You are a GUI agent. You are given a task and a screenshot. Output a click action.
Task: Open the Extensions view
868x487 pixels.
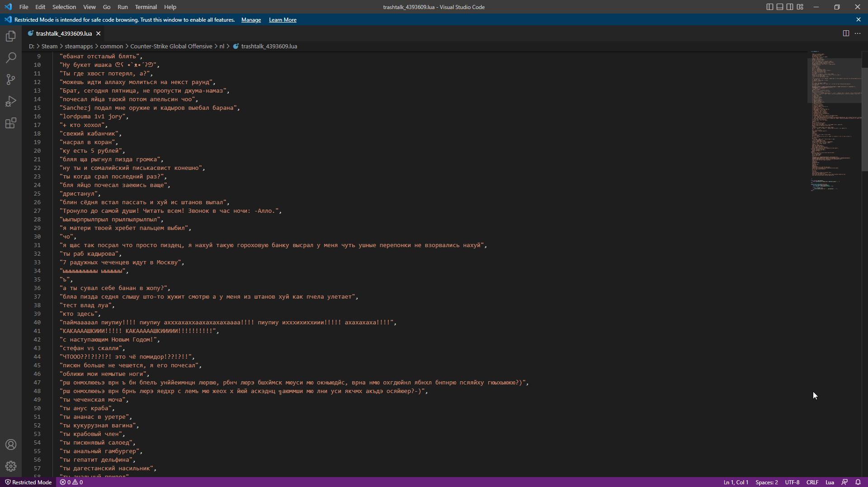(x=10, y=123)
